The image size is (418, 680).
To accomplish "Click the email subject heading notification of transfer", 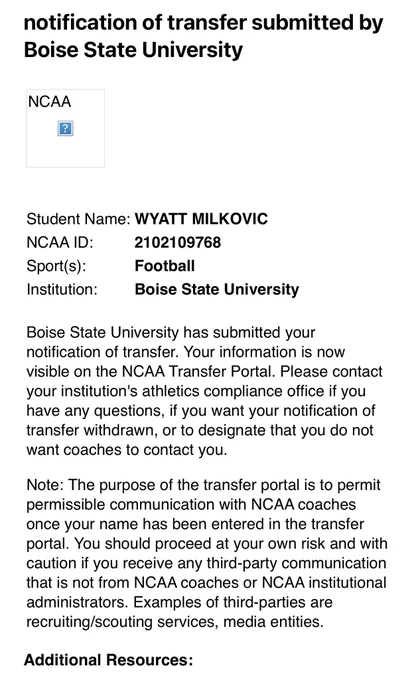I will point(203,36).
